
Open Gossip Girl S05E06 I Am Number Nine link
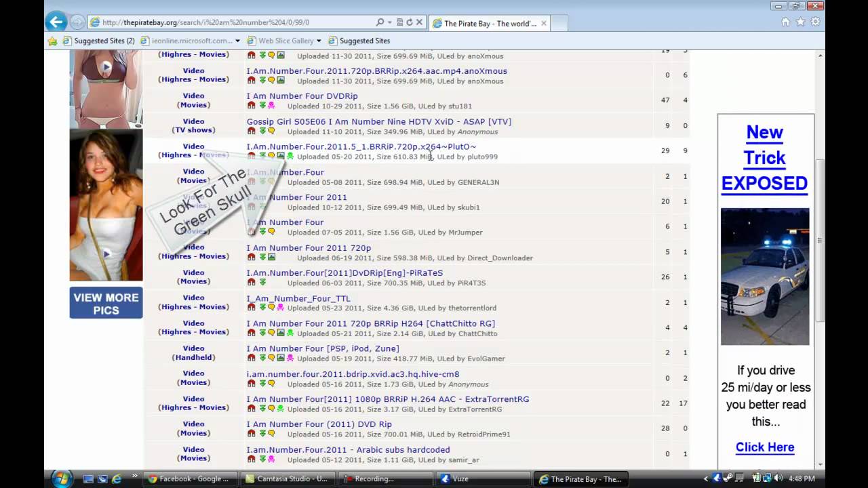pos(379,121)
